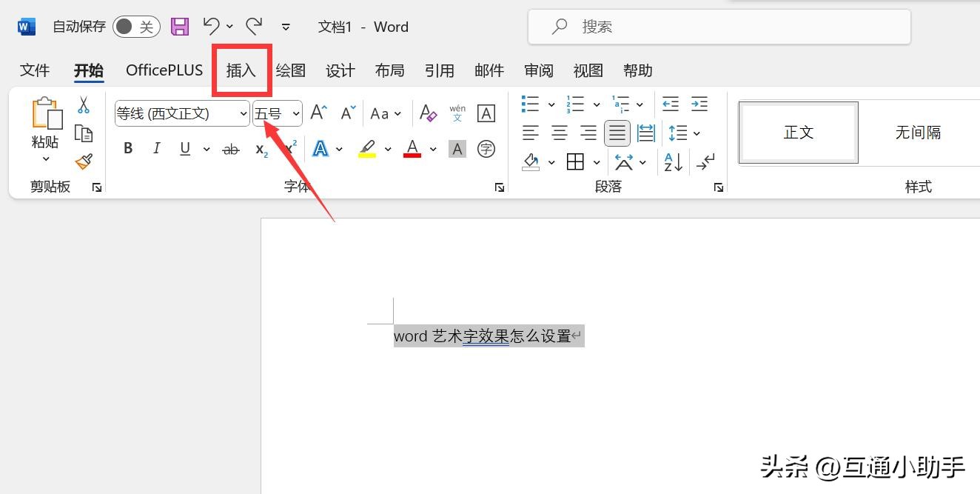Click in the 搜索 search box
Screen dimensions: 980x494
[x=718, y=27]
